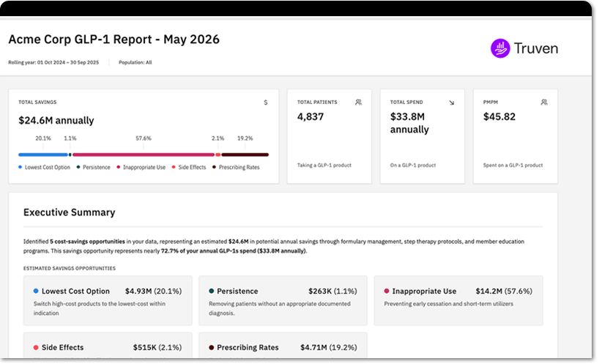Click the people icon on PMPM card
Image resolution: width=602 pixels, height=364 pixels.
tap(544, 102)
